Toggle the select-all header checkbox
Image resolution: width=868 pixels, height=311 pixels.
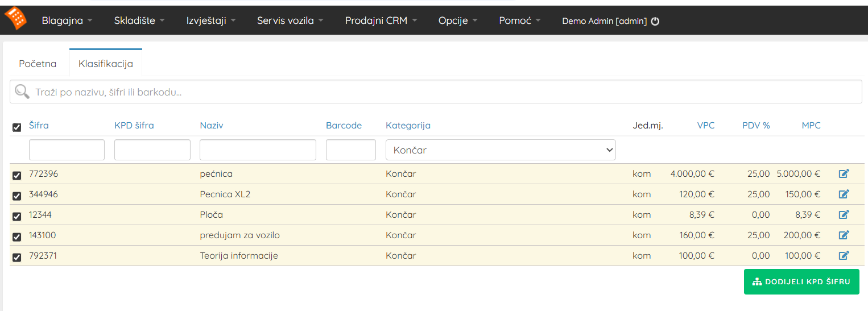click(16, 127)
